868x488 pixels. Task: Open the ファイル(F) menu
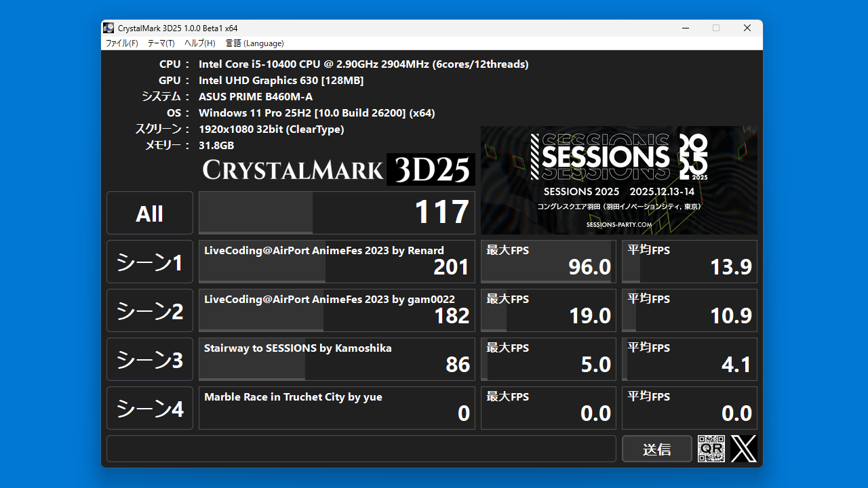(121, 43)
